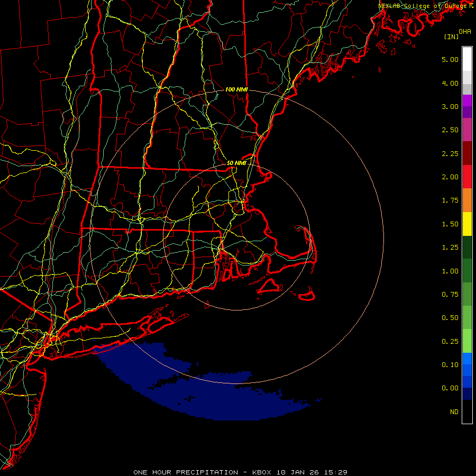Click the dark red 2.25 legend swatch
Viewport: 476px width, 476px height.
[x=467, y=153]
